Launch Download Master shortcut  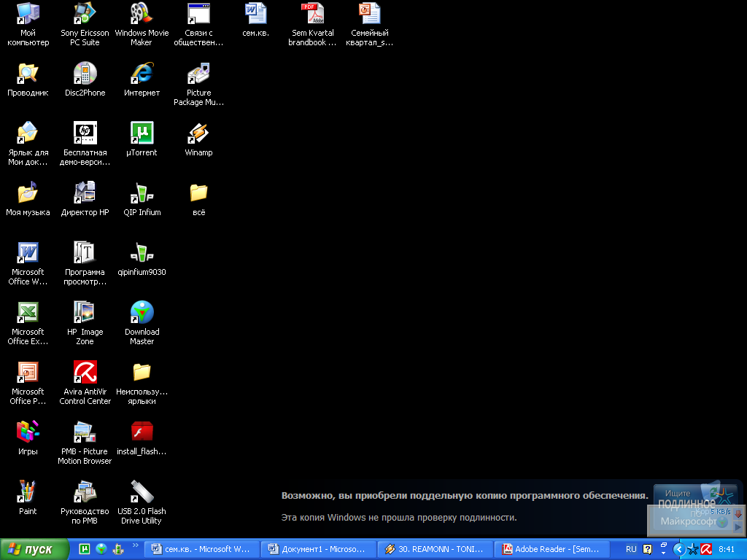click(x=142, y=323)
